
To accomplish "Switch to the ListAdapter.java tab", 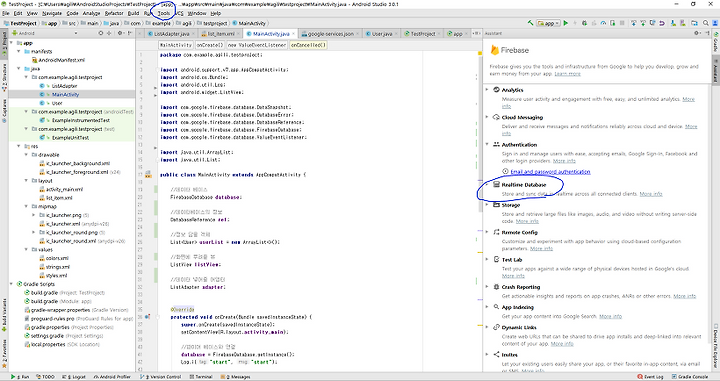I will coord(171,34).
